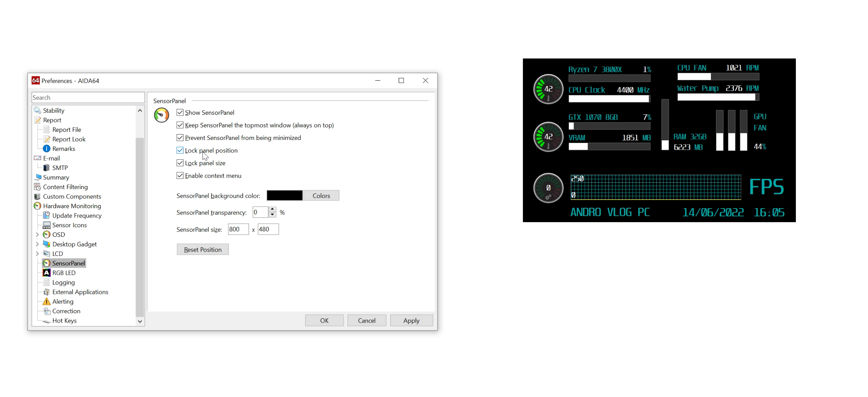Select Update Frequency tree item
Viewport: 868px width, 397px height.
pyautogui.click(x=77, y=216)
